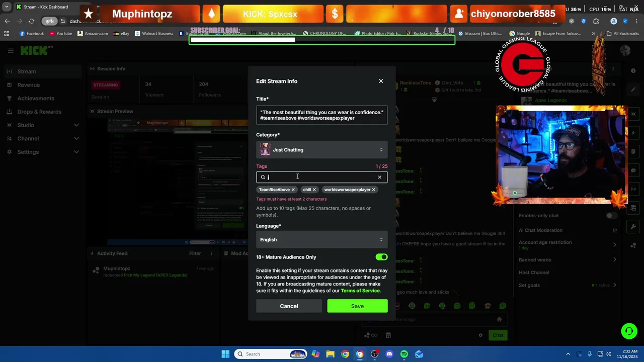The width and height of the screenshot is (644, 362).
Task: Go back in the browser
Action: (7, 21)
